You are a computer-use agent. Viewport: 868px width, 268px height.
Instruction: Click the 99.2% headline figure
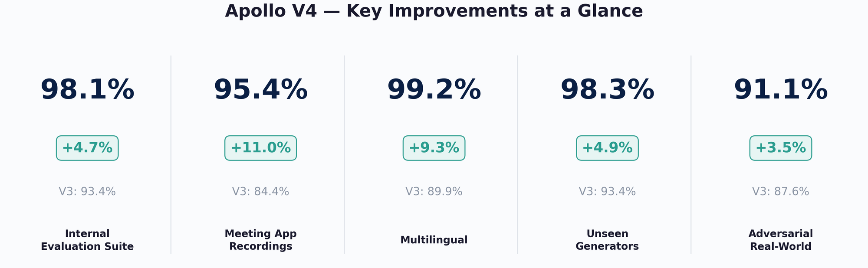click(434, 90)
